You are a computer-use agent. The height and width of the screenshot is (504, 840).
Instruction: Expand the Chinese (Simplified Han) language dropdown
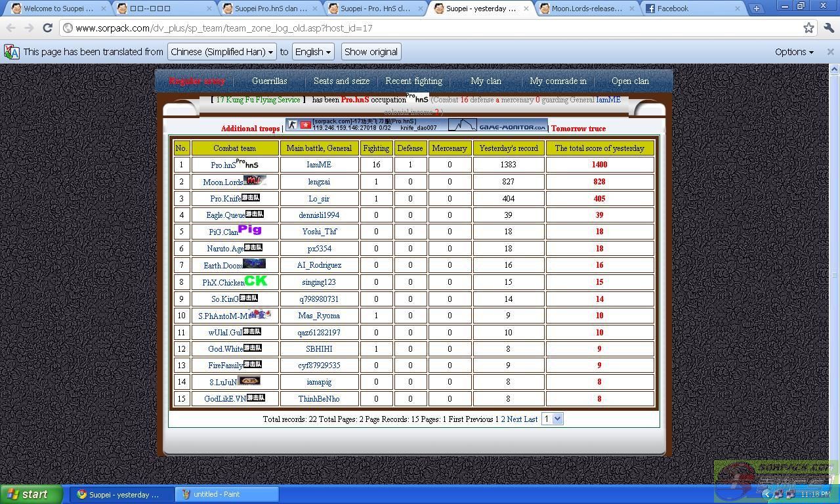click(x=221, y=52)
